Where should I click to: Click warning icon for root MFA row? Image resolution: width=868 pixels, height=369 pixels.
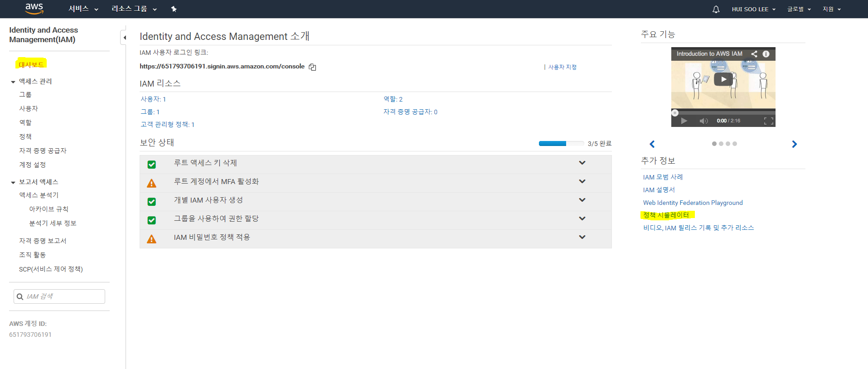point(152,183)
